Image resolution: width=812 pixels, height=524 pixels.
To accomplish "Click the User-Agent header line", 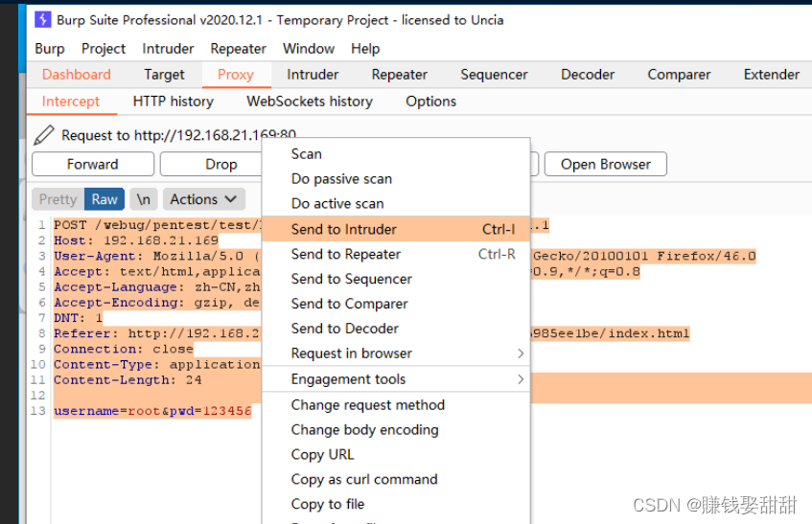I will coord(157,256).
